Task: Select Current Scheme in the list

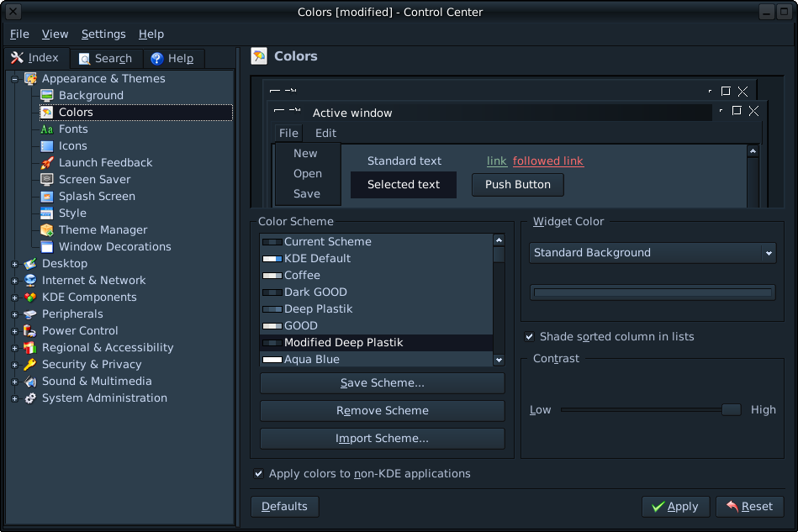Action: 376,241
